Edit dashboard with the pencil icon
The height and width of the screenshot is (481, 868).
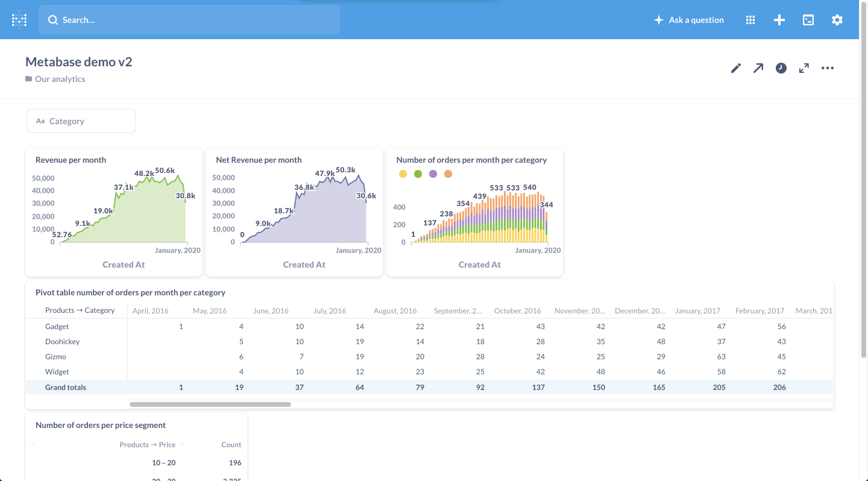pos(735,68)
